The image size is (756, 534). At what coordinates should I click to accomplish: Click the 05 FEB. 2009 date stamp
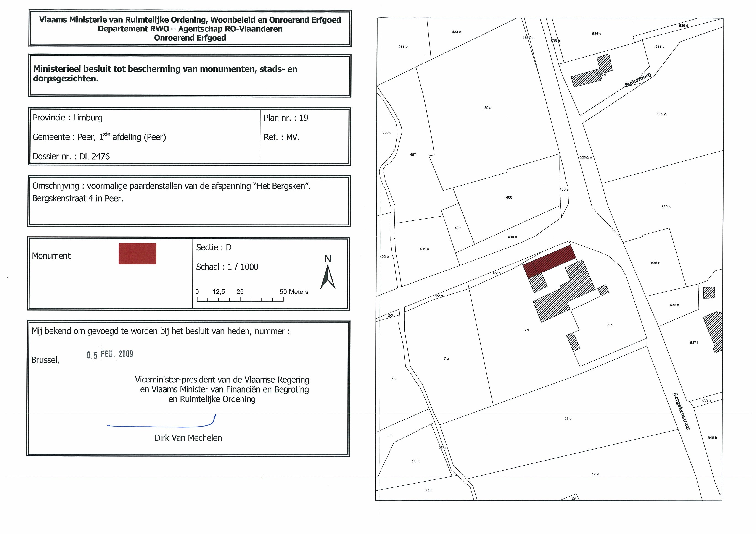[x=110, y=354]
